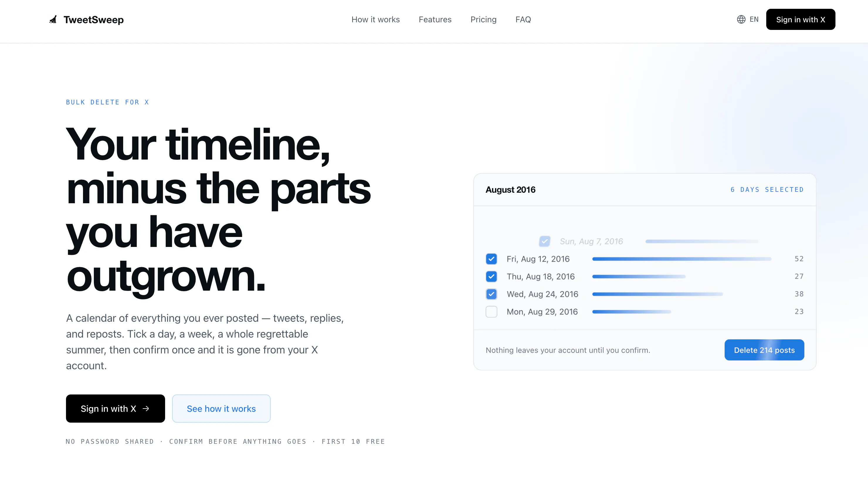Click the 6 DAYS SELECTED label
This screenshot has width=868, height=498.
point(767,189)
